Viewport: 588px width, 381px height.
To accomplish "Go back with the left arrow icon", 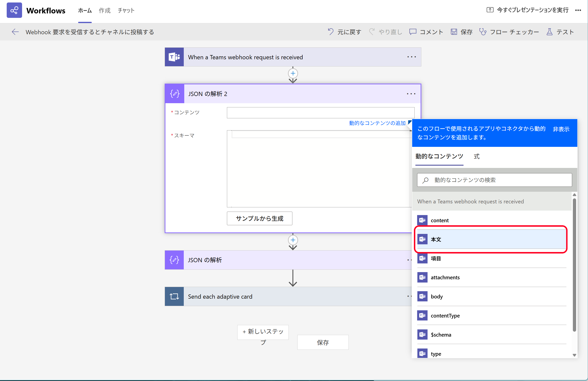I will tap(15, 32).
